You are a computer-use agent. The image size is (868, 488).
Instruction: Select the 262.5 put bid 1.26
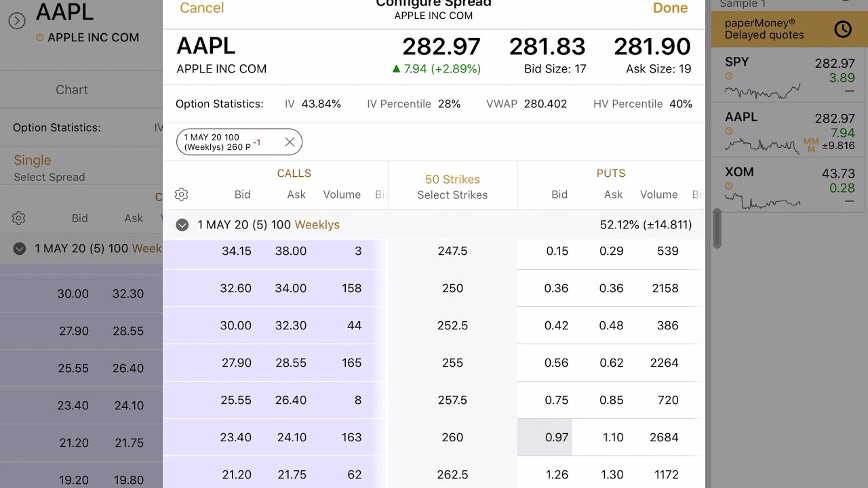coord(557,474)
